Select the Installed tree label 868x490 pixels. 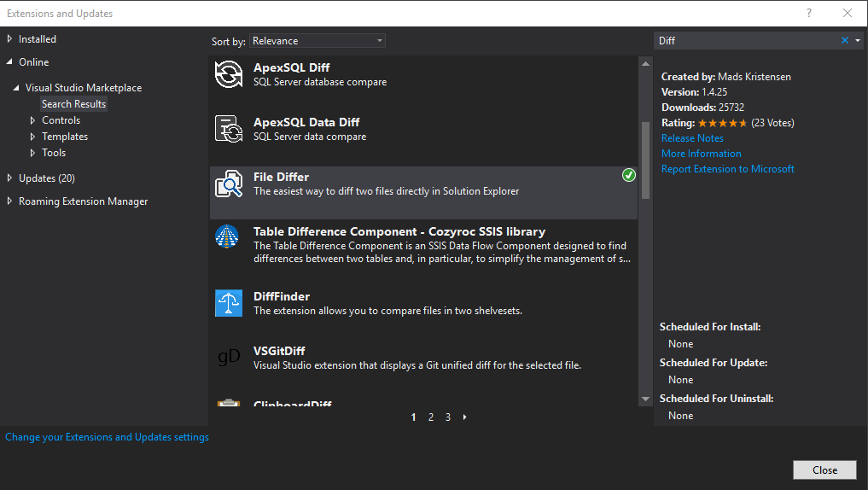37,38
